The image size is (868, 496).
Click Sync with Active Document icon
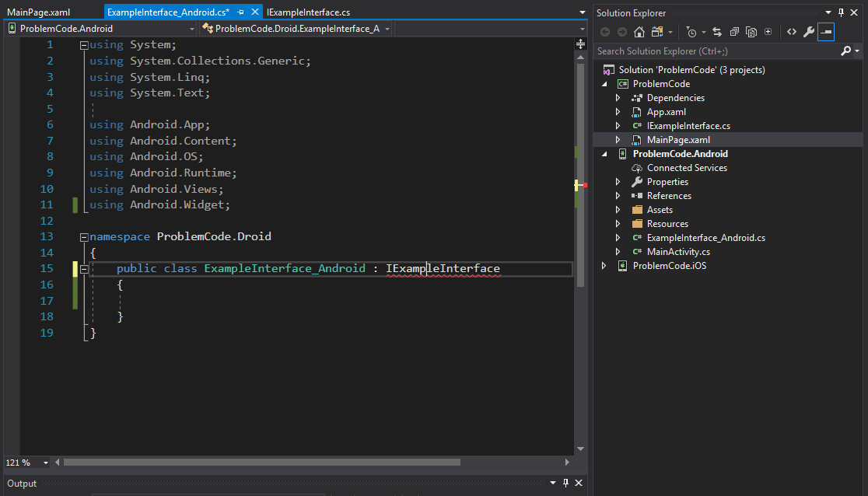click(x=717, y=32)
